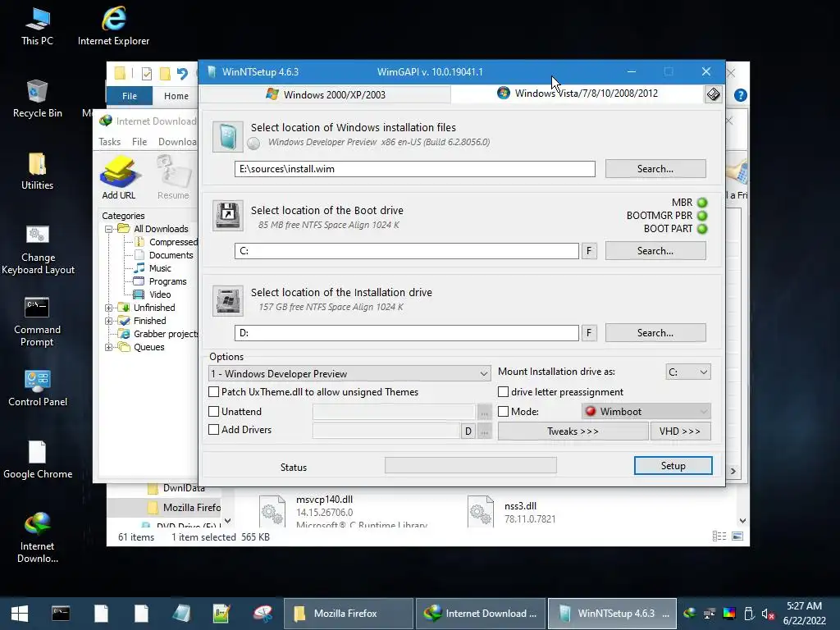Click the undo icon in Explorer quick access toolbar

coord(182,73)
